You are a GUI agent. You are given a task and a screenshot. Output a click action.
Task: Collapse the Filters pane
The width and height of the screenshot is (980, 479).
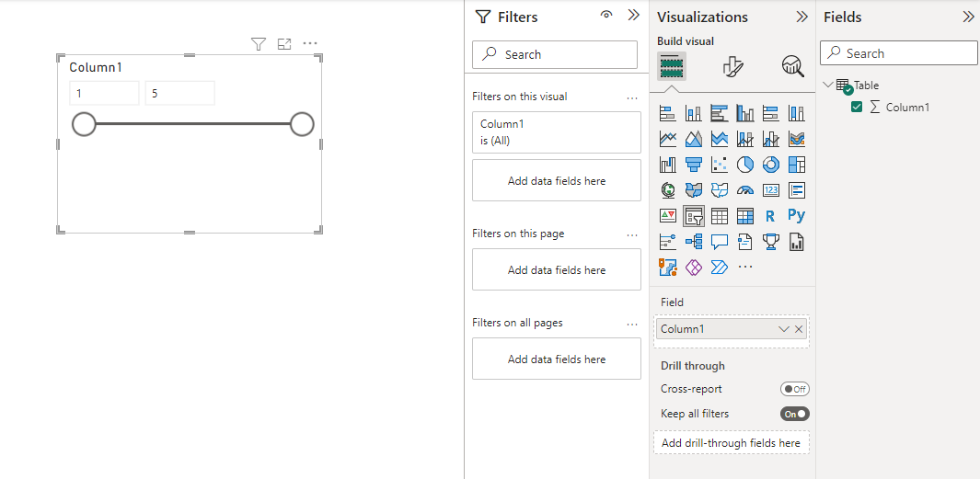point(634,16)
